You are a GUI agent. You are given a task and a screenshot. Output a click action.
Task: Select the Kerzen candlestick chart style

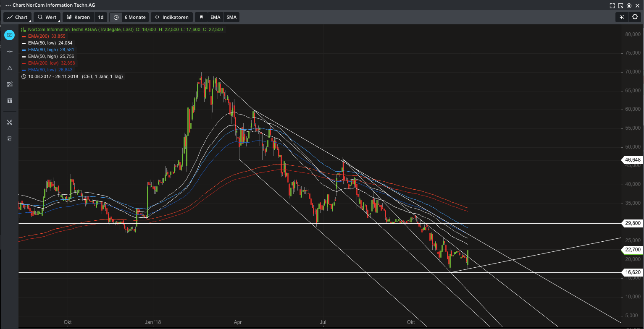click(x=78, y=17)
